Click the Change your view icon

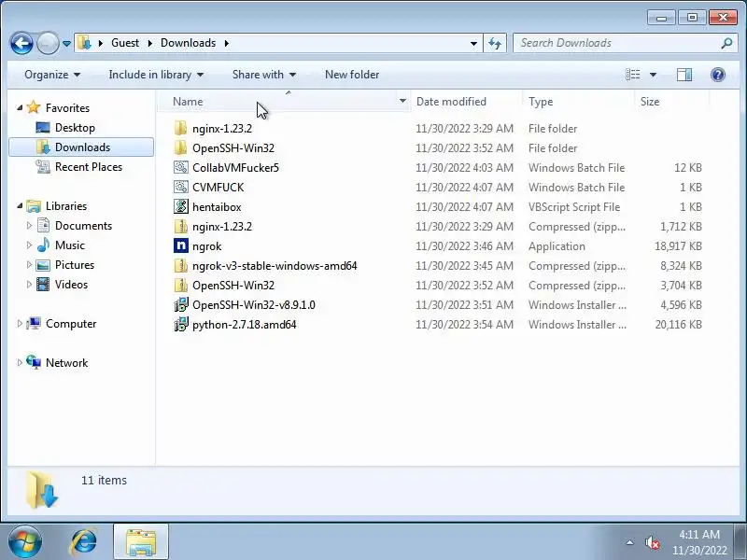pos(633,75)
